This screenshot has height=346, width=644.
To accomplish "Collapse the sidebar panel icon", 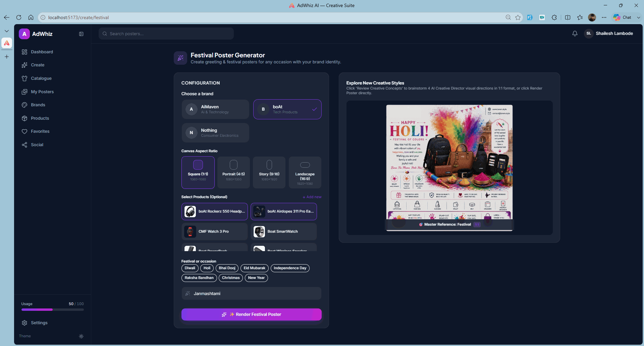I will point(81,34).
